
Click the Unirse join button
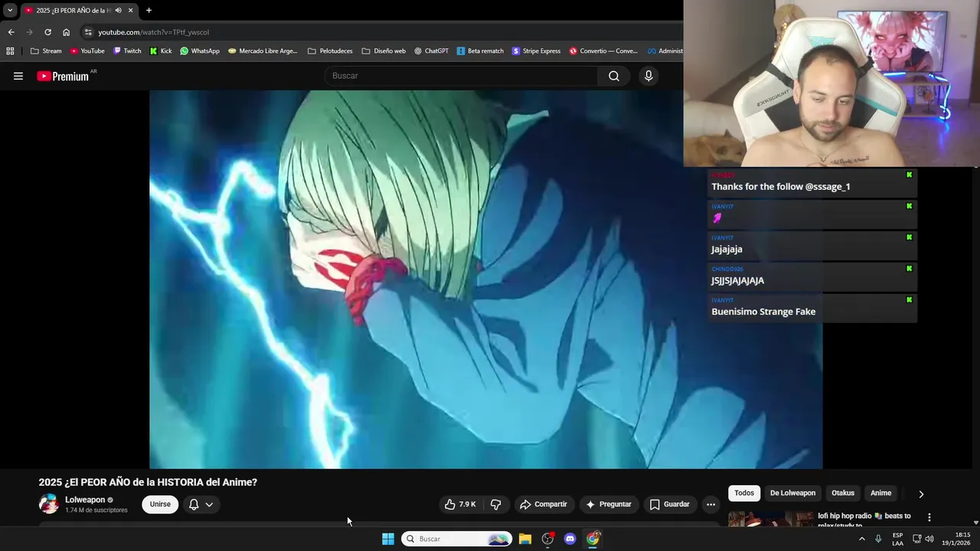[x=160, y=504]
